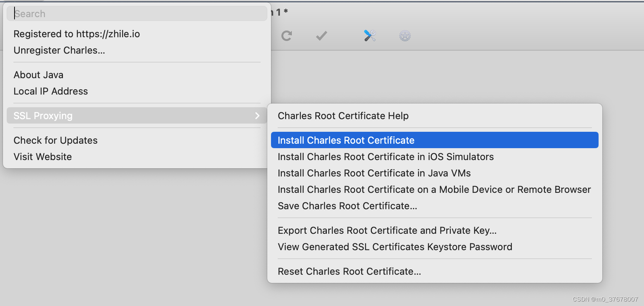
Task: Open About Java menu item
Action: click(x=137, y=75)
